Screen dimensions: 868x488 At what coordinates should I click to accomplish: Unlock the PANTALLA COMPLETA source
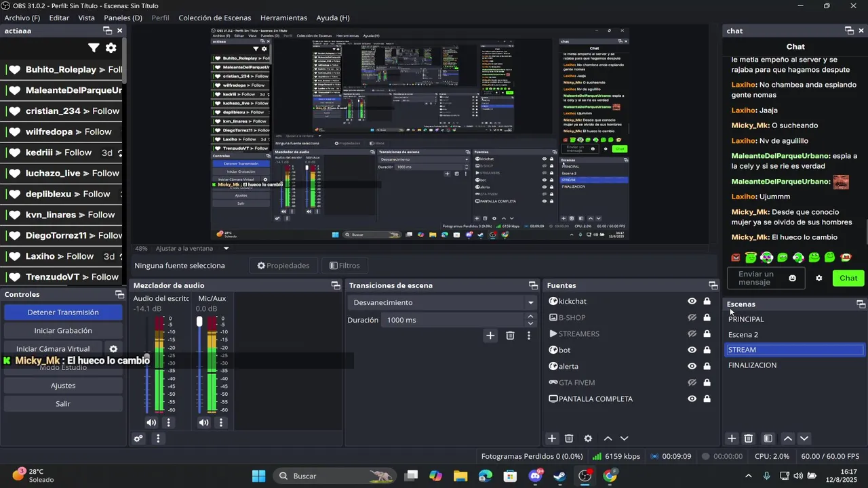(x=707, y=399)
